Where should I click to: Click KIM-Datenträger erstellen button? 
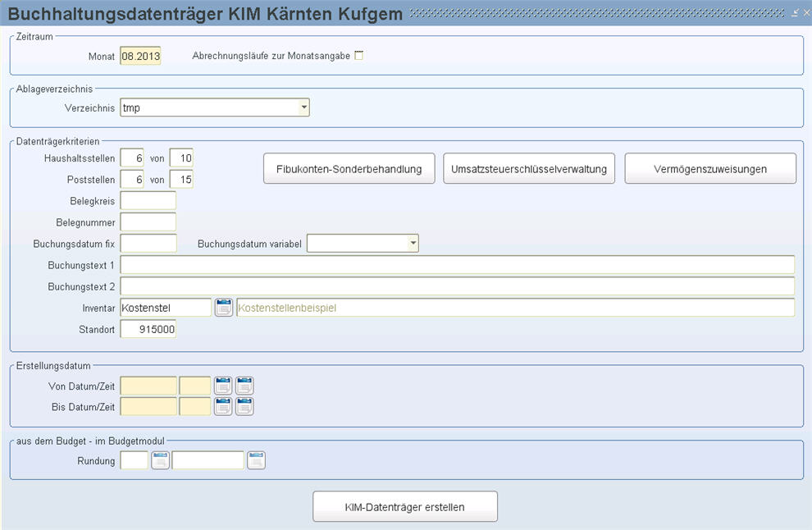(x=405, y=507)
